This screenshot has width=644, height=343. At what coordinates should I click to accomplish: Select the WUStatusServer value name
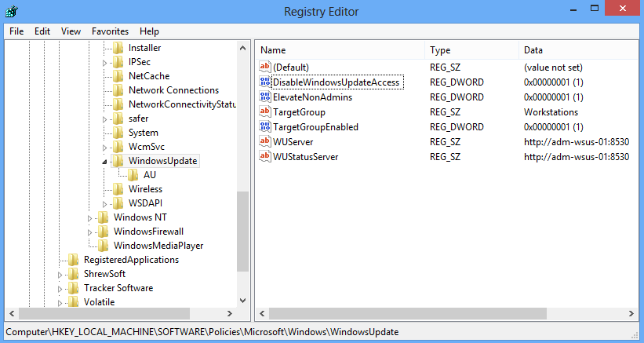coord(306,156)
